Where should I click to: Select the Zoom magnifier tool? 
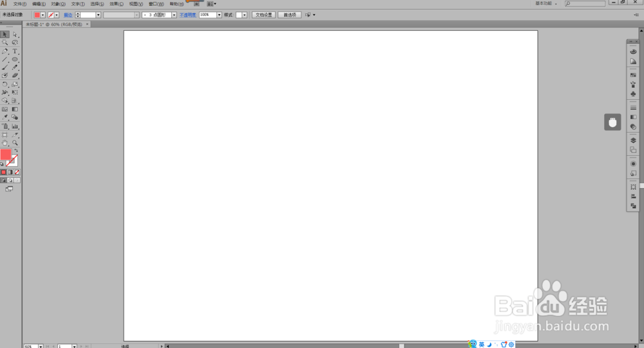(15, 143)
